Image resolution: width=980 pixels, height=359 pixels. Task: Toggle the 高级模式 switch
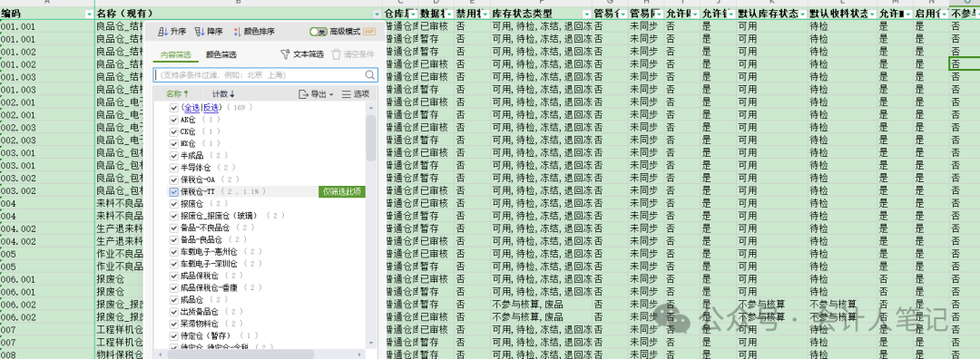(318, 32)
